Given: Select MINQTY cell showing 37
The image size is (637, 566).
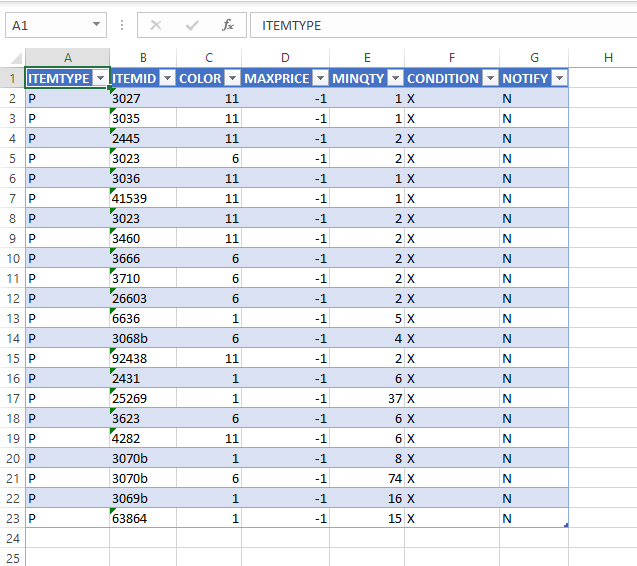Looking at the screenshot, I should click(367, 398).
